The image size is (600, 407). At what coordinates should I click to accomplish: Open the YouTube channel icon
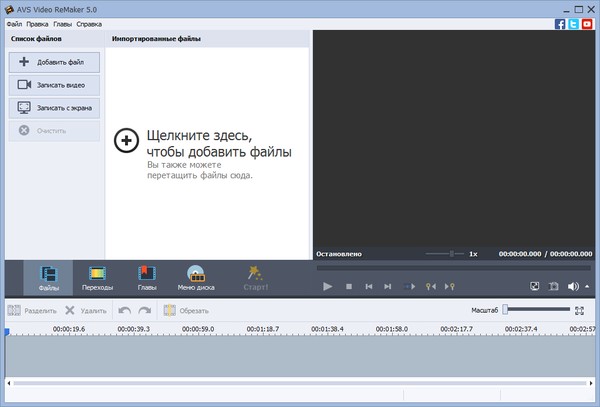[x=586, y=23]
